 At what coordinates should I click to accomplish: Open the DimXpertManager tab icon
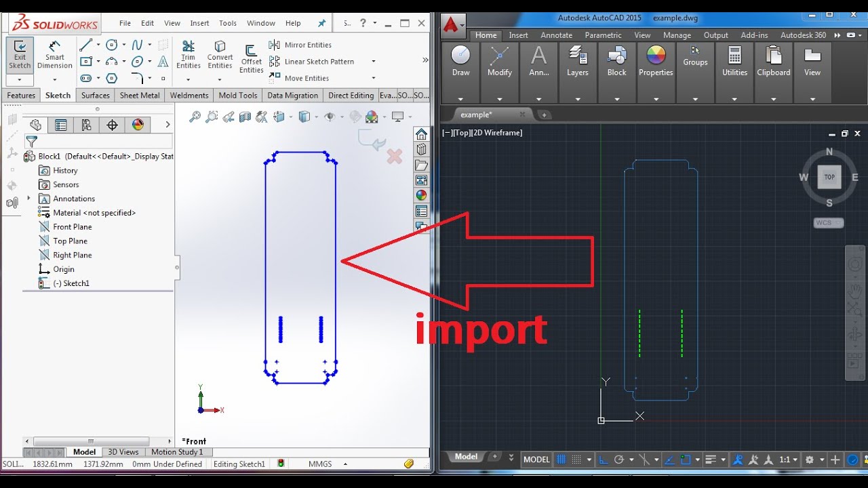coord(112,125)
